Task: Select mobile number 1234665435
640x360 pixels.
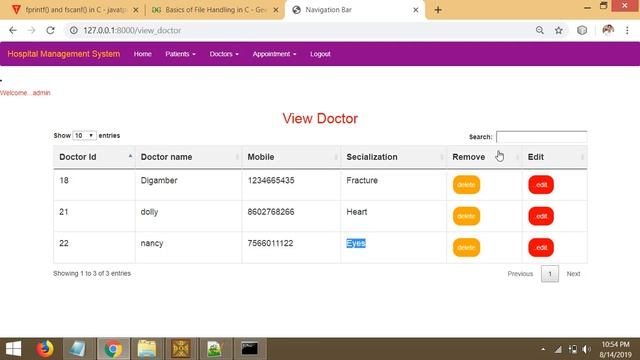Action: point(271,180)
